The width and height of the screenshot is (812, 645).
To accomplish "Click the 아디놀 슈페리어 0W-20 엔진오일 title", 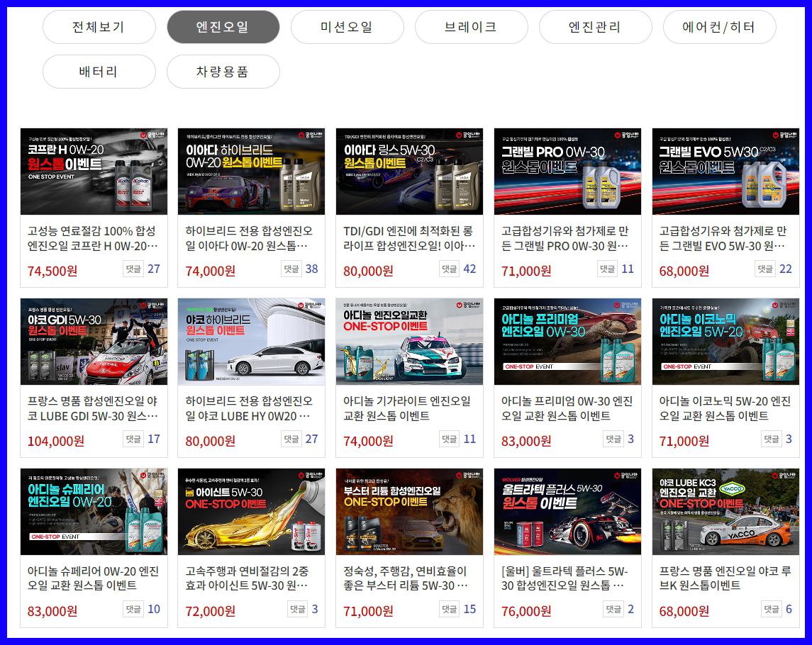I will click(x=93, y=578).
